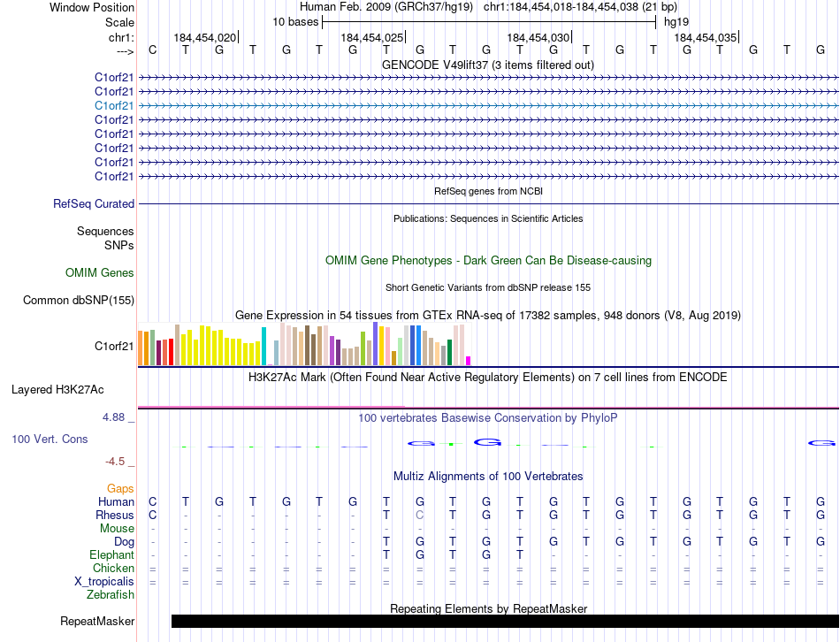
Task: Click the 10 bases scale bar
Action: tap(488, 20)
